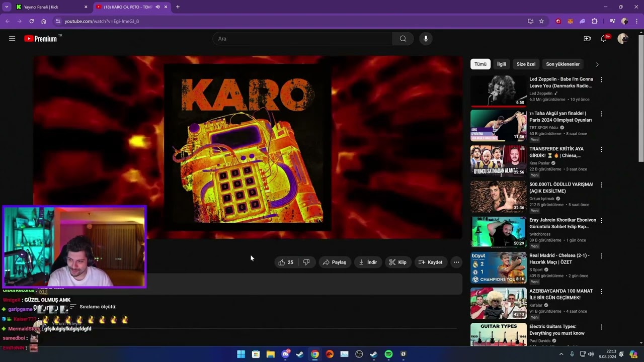Open Eray Jahrein Khontkar thumbnail

498,232
